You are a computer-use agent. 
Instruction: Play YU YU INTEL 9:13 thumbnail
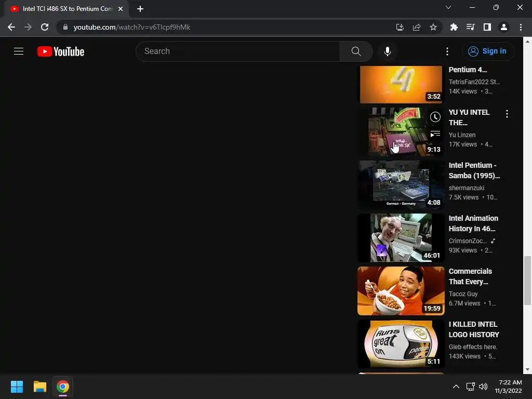tap(401, 132)
